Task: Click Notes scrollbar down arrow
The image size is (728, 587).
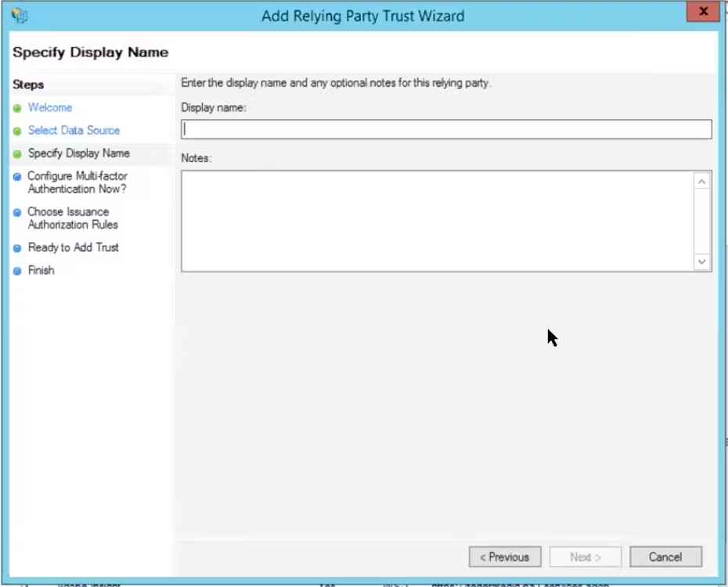Action: point(701,261)
